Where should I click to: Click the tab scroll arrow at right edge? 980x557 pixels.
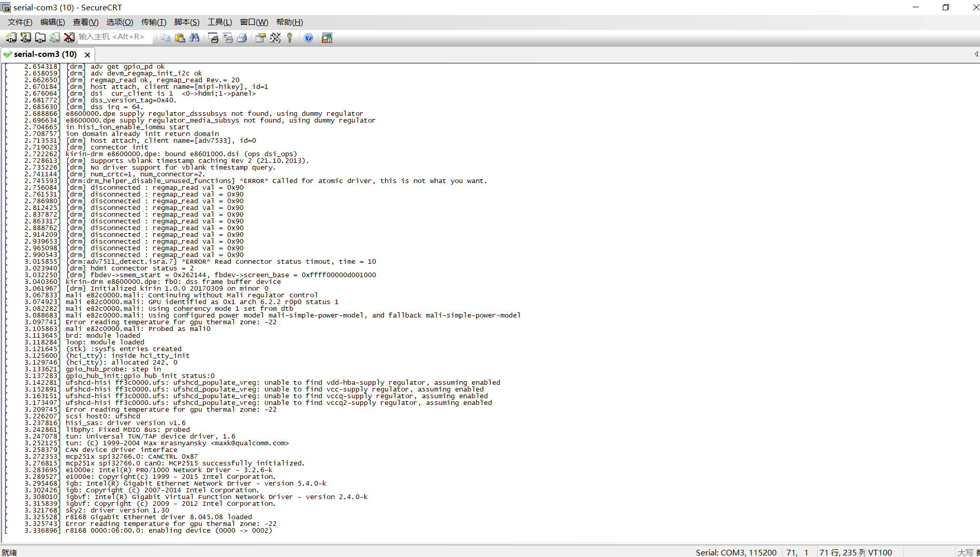click(976, 54)
